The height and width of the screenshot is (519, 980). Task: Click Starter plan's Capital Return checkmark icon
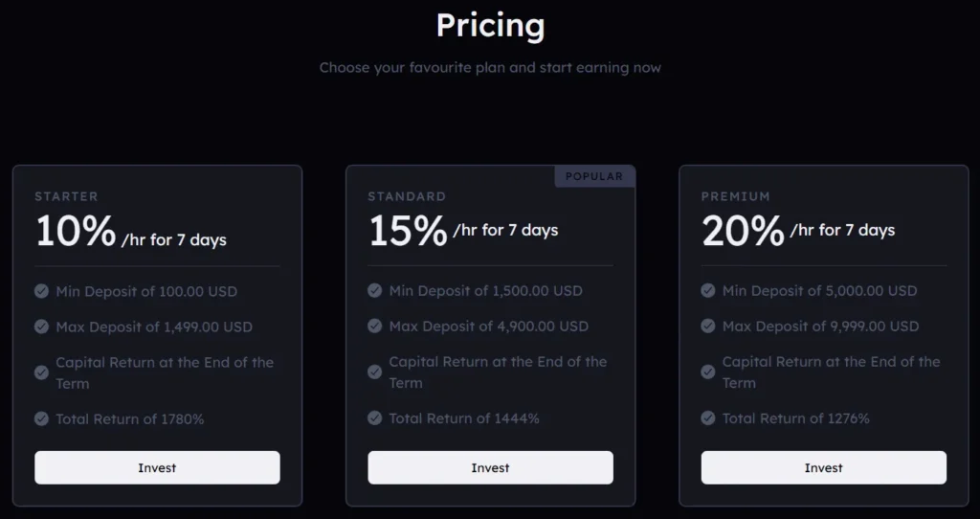click(41, 372)
